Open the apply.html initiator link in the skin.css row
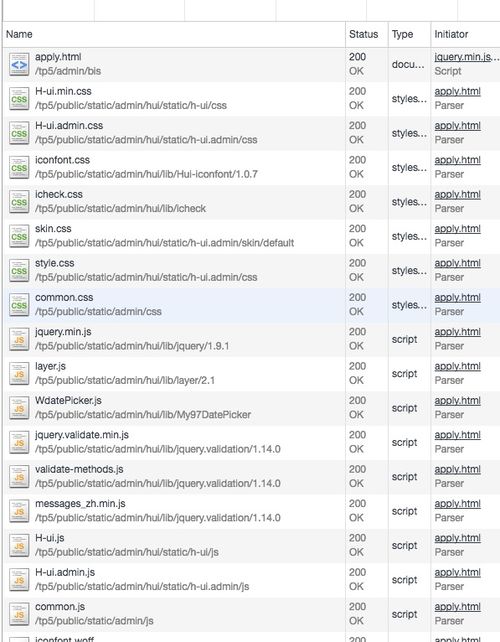Image resolution: width=500 pixels, height=642 pixels. pos(457,229)
